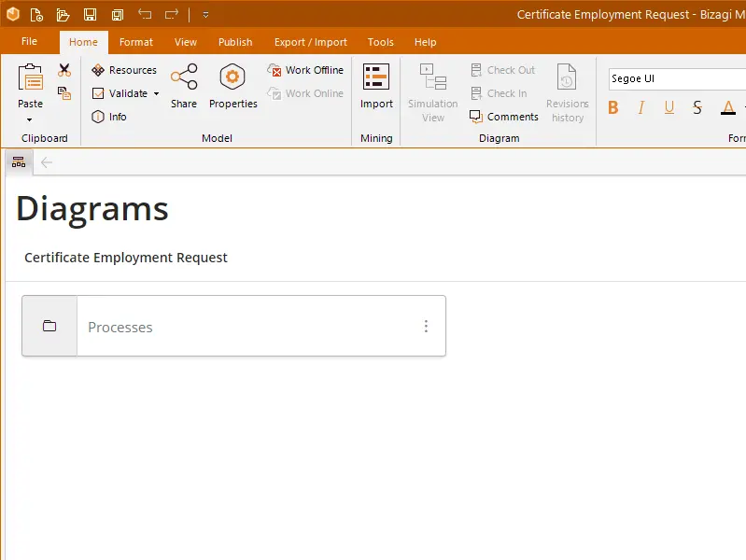
Task: Toggle Italic formatting
Action: 641,107
